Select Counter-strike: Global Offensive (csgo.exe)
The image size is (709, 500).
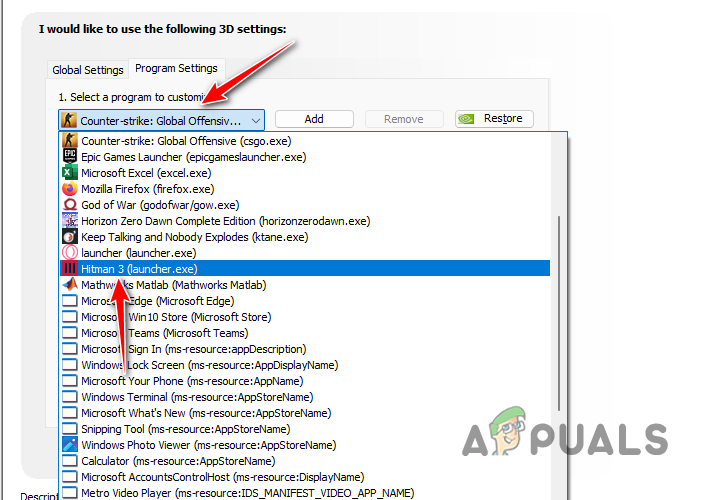305,141
